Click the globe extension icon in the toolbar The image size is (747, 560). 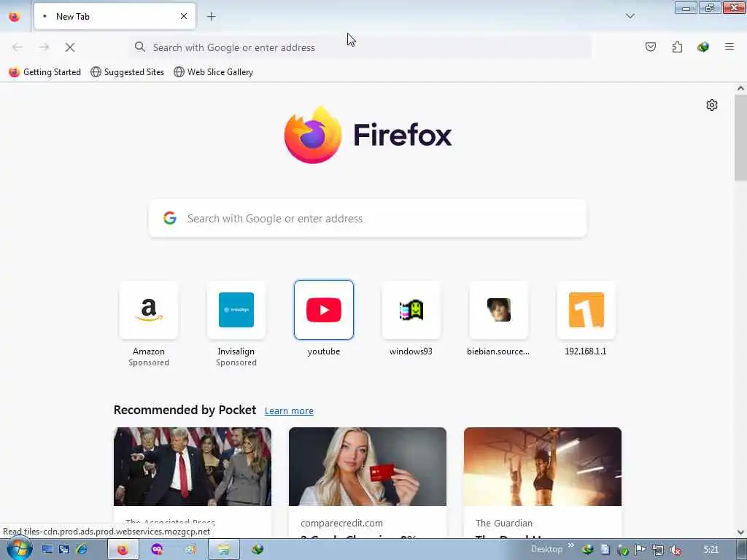(x=703, y=47)
